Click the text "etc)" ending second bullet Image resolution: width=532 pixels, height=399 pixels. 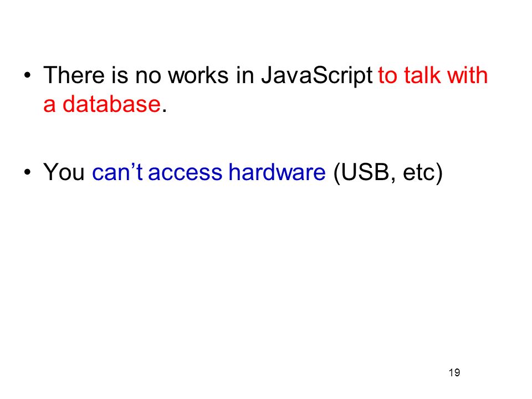[423, 172]
